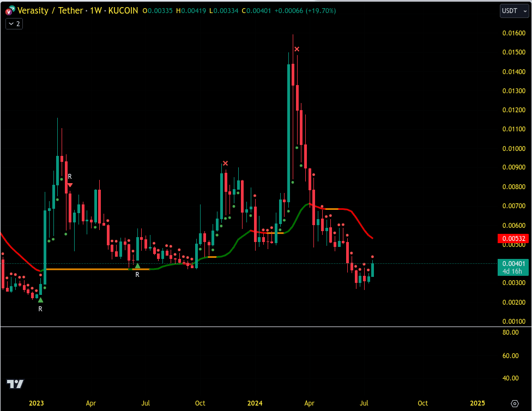Click the 0.01000 price scale label
Screen dimensions: 532x411
(x=513, y=149)
